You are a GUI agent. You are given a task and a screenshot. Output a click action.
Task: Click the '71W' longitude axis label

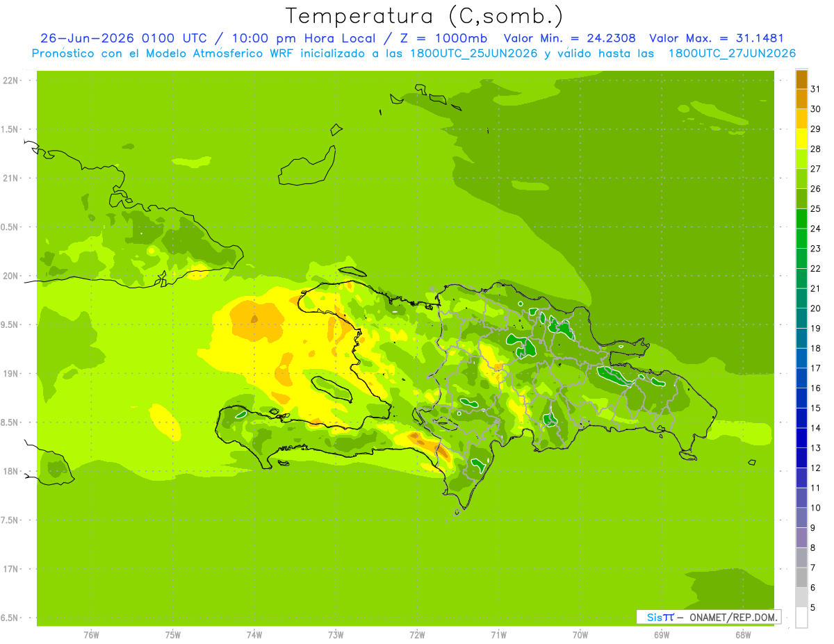pyautogui.click(x=498, y=635)
